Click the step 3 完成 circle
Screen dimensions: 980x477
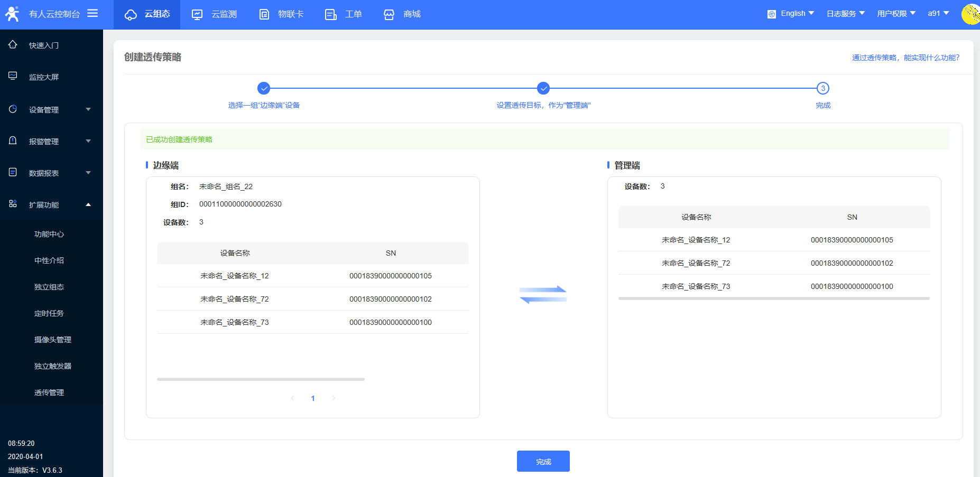coord(823,88)
